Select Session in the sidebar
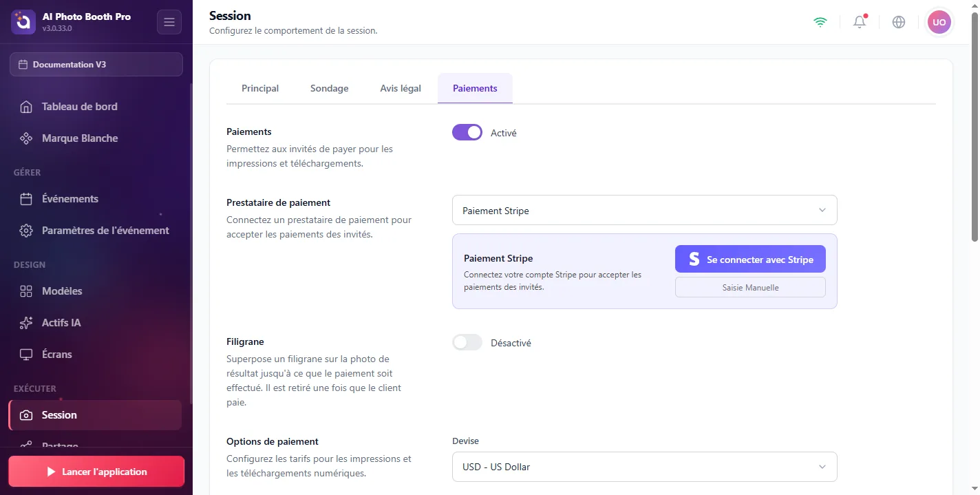The height and width of the screenshot is (495, 980). [95, 415]
